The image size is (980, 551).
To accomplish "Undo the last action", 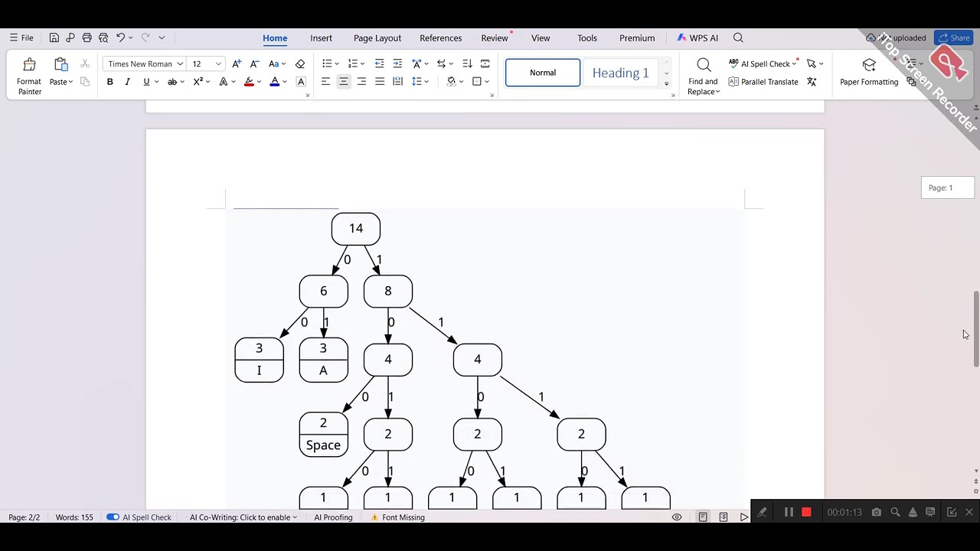I will [120, 37].
